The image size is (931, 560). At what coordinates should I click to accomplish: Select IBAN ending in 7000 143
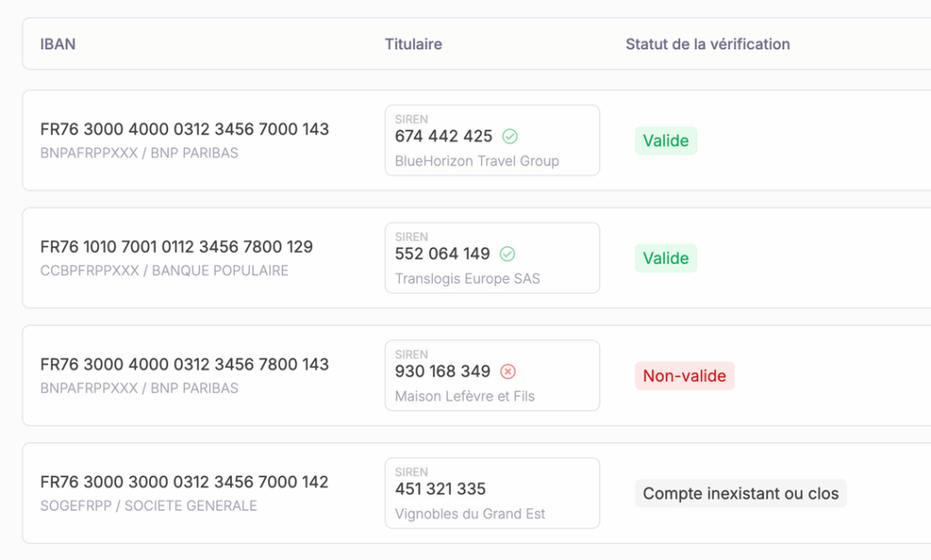click(x=185, y=129)
